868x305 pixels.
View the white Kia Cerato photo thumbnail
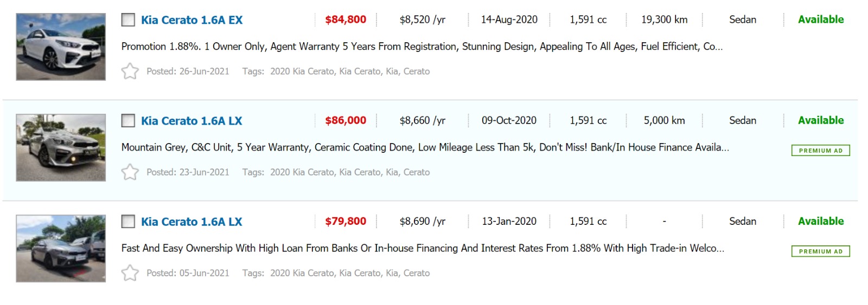(x=61, y=47)
